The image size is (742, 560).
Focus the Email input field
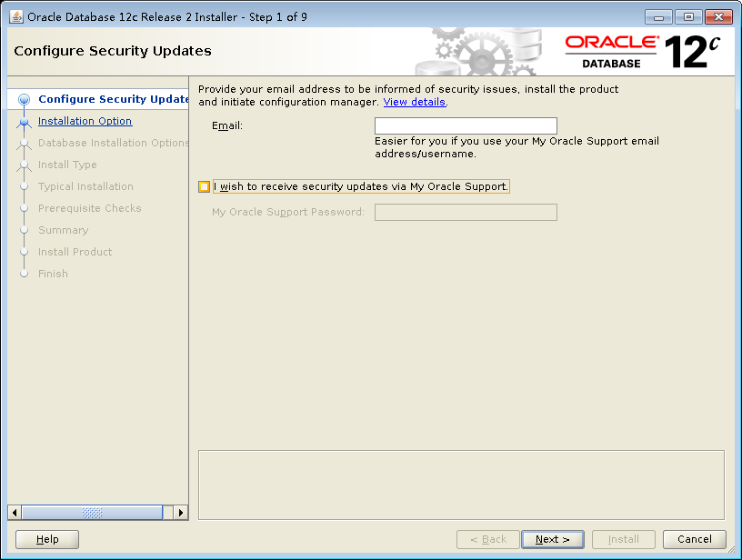pos(466,125)
